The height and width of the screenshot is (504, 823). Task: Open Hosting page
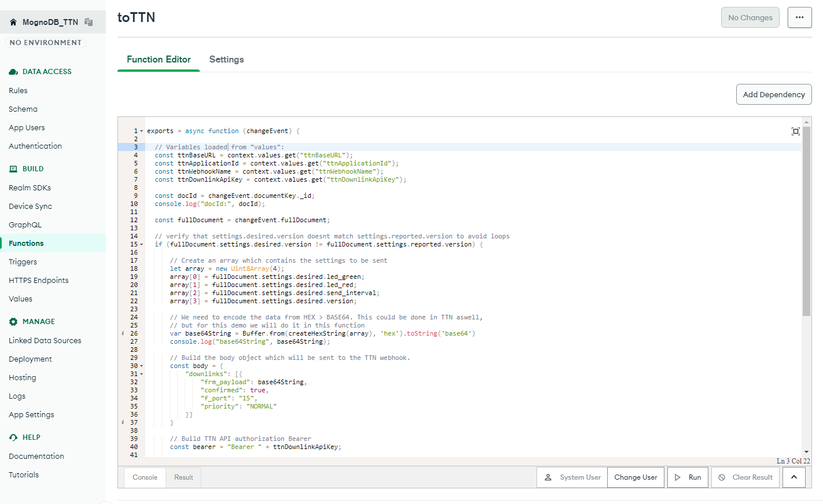tap(23, 378)
